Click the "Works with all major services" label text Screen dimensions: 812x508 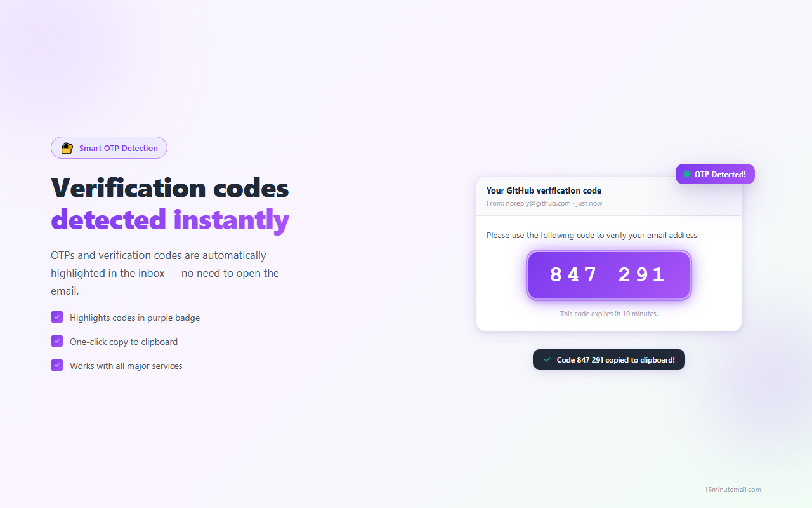[x=126, y=366]
